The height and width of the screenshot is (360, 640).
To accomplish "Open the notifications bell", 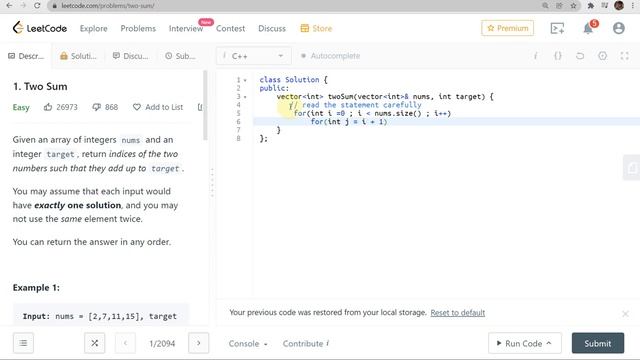I will pyautogui.click(x=588, y=28).
